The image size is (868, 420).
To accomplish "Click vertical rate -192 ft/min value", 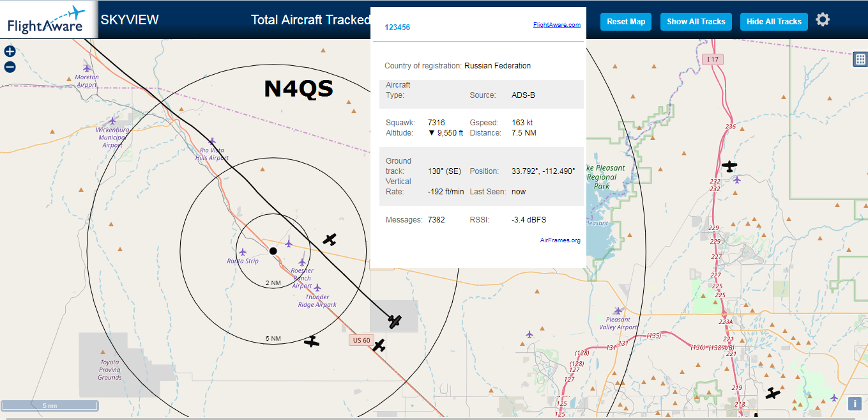I will pos(446,192).
